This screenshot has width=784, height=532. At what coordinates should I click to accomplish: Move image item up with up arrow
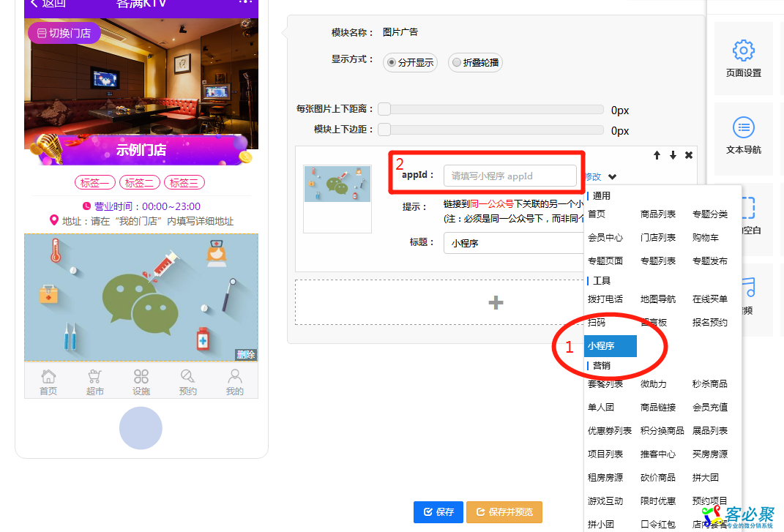pos(657,155)
